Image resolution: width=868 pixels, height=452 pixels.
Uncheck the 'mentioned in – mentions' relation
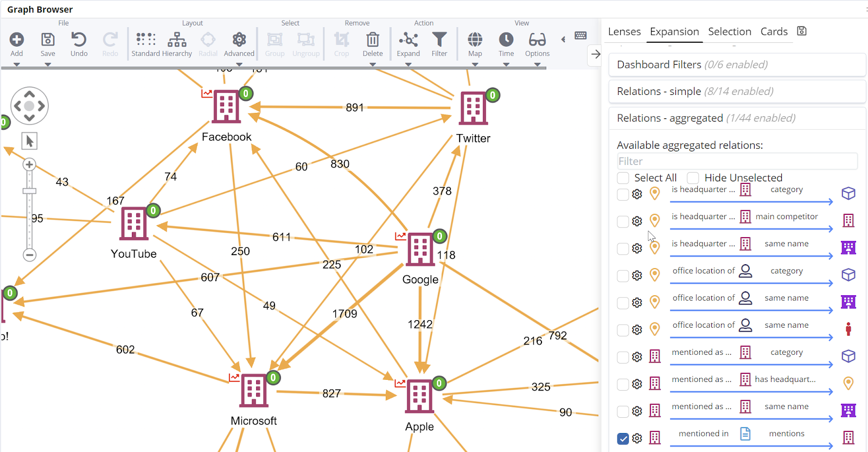(x=623, y=438)
